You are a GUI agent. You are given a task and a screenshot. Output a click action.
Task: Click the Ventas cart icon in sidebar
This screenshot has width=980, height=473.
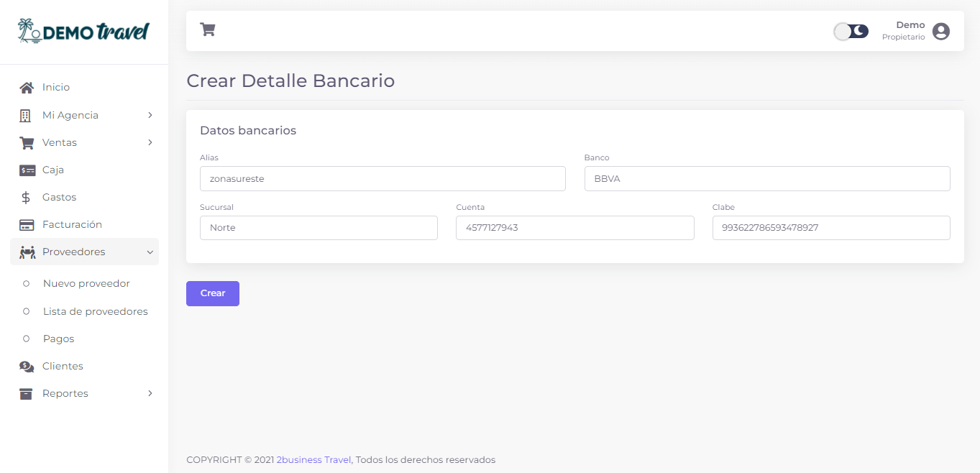[x=27, y=142]
